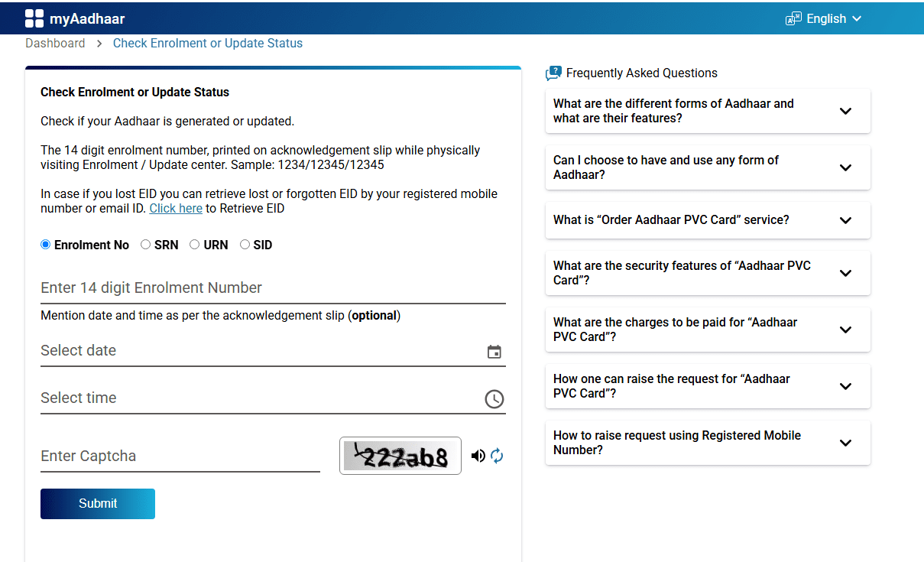Click the "Click here" Retrieve EID link
Image resolution: width=924 pixels, height=562 pixels.
pyautogui.click(x=176, y=208)
